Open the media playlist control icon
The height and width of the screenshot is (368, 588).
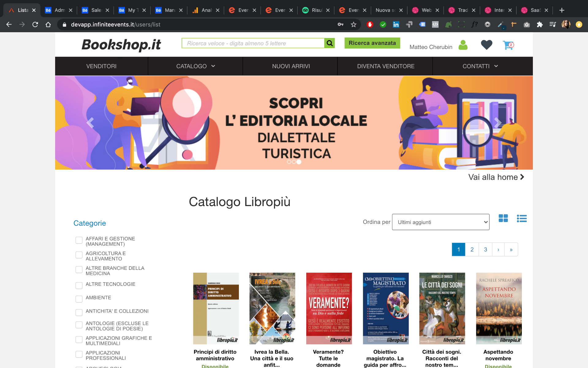pos(553,25)
